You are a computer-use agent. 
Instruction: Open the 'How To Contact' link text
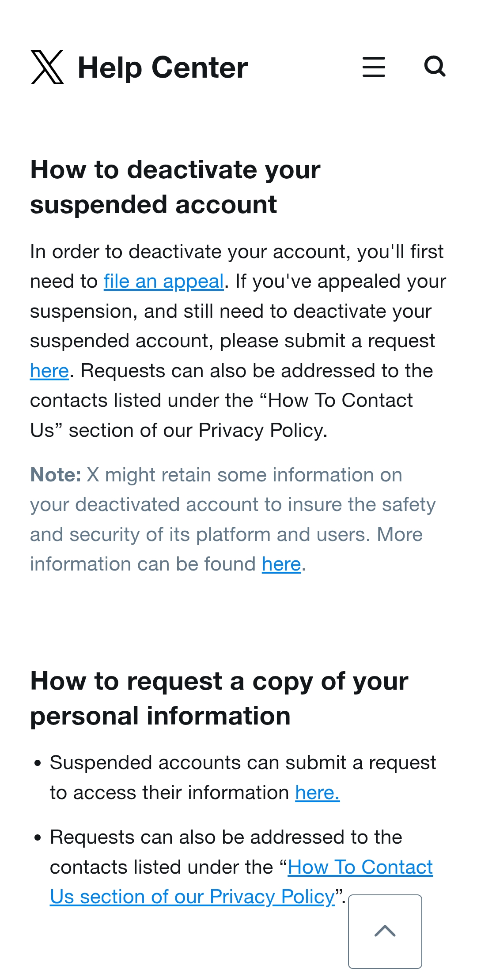[360, 867]
